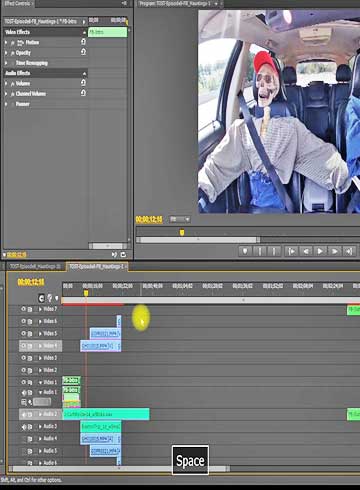Viewport: 360px width, 490px height.
Task: Toggle audio loop in Effect Controls
Action: point(123,255)
